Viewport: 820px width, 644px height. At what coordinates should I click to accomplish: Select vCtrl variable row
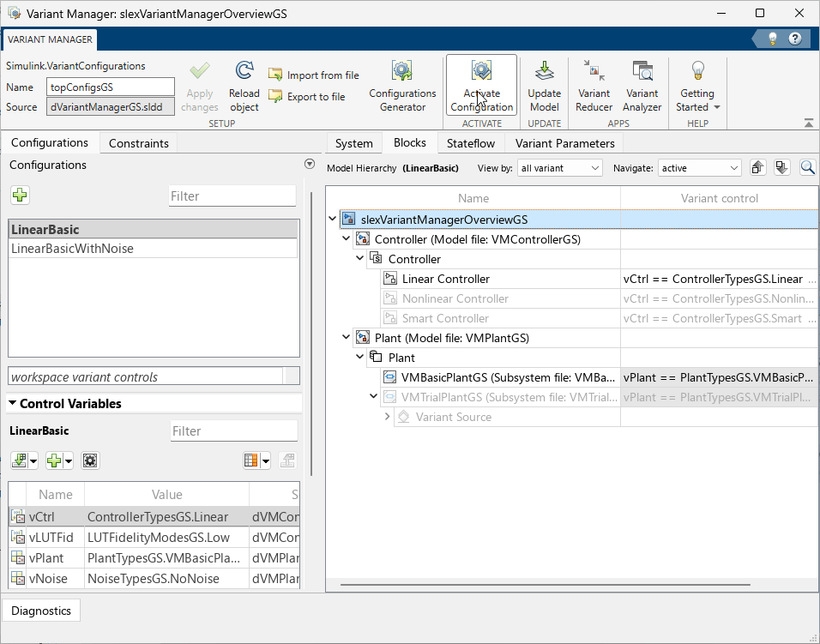[154, 517]
